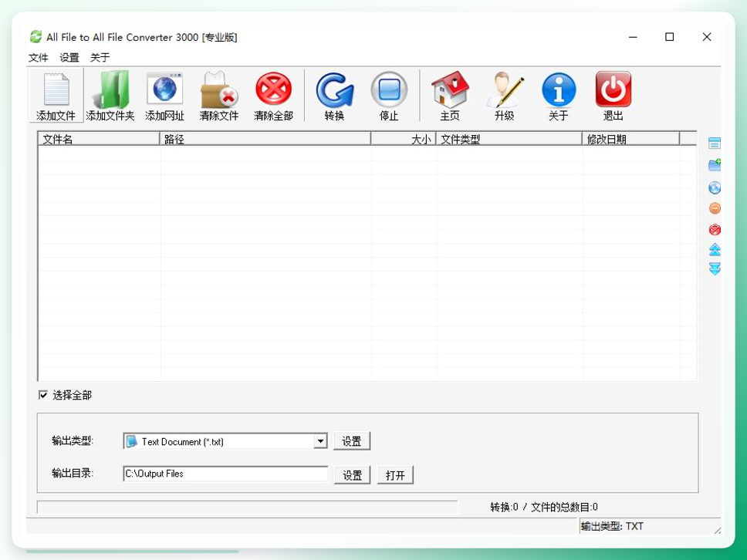Click the sidebar add-folder icon with plus

point(714,165)
